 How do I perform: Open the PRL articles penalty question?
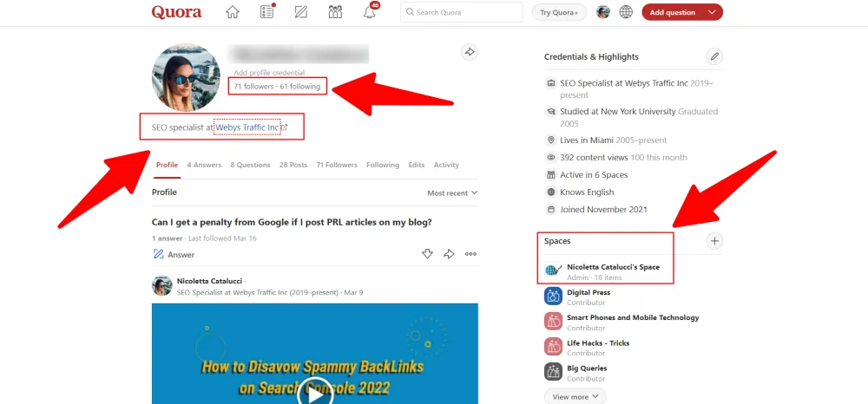292,222
